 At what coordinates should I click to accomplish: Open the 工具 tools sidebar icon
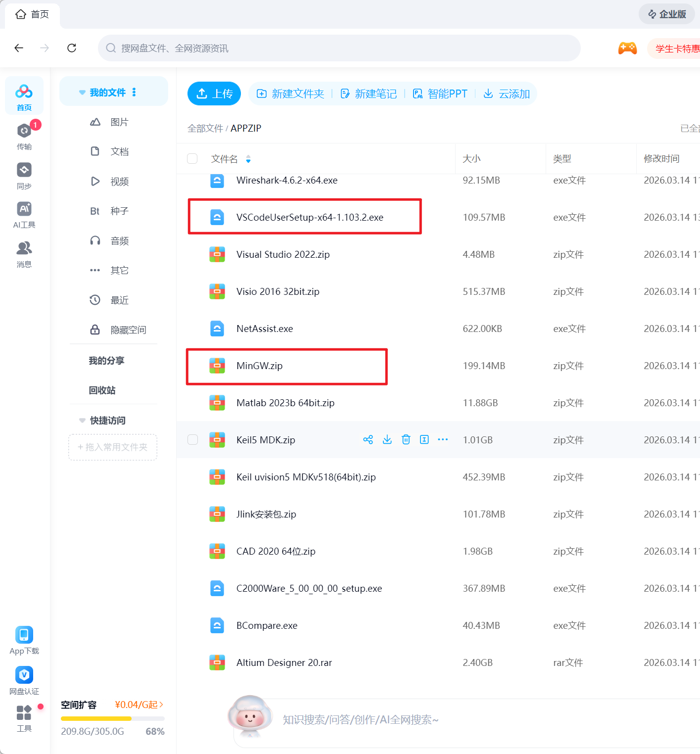click(x=24, y=718)
